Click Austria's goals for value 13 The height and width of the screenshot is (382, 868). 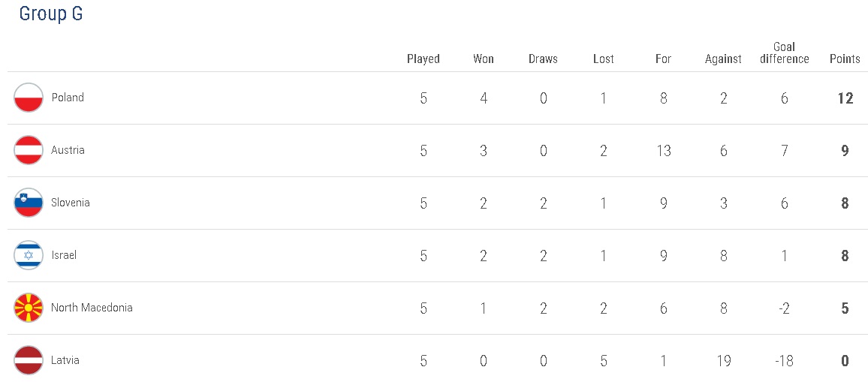pyautogui.click(x=663, y=151)
